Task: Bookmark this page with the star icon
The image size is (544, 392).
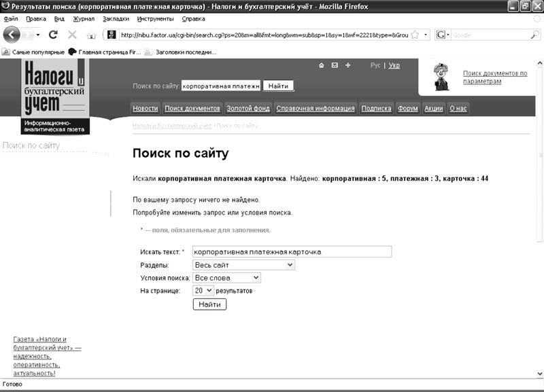Action: [x=414, y=34]
